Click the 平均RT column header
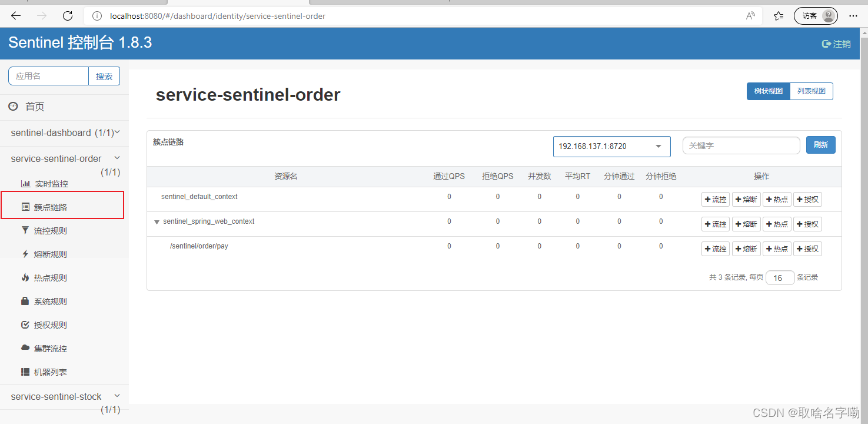The width and height of the screenshot is (868, 424). coord(577,177)
